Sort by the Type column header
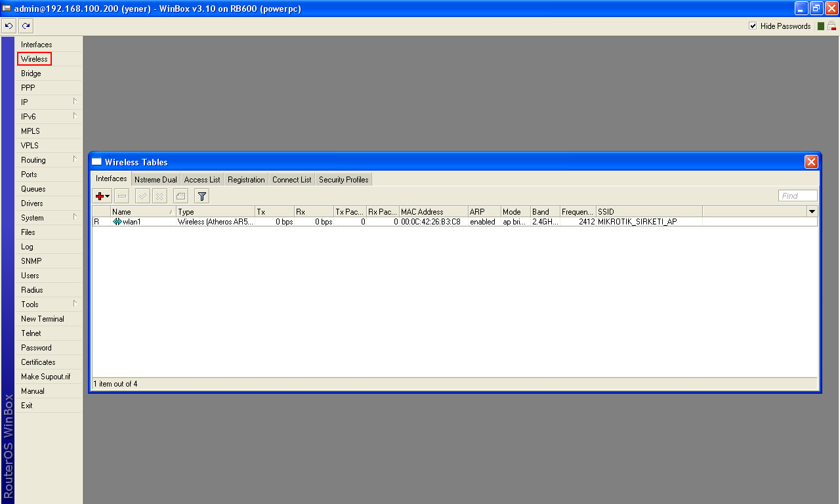Image resolution: width=840 pixels, height=504 pixels. point(215,211)
